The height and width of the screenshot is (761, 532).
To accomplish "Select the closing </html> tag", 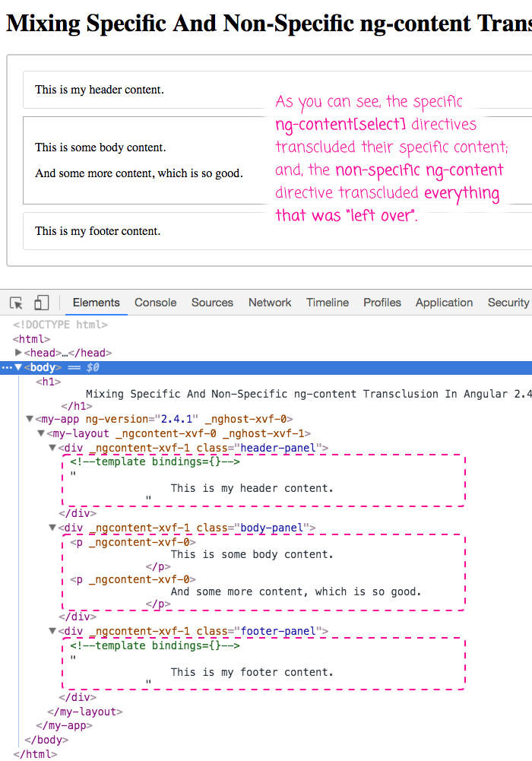I will (x=35, y=753).
